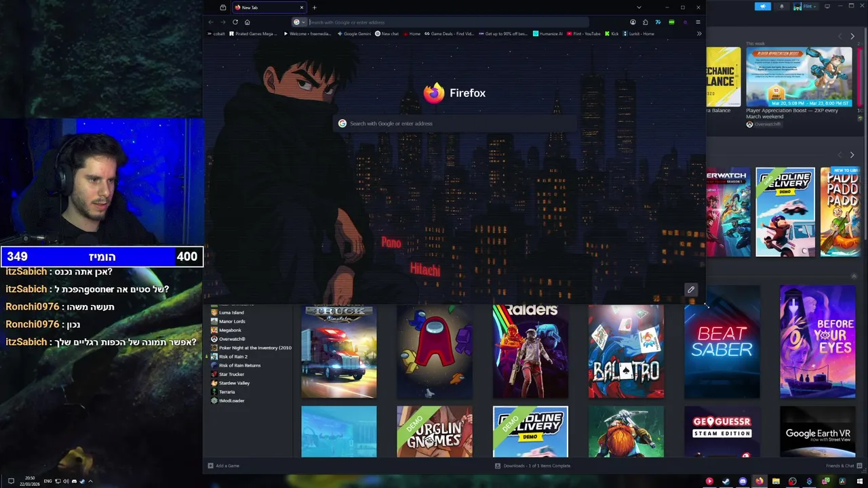This screenshot has height=488, width=868.
Task: Open Kick bookmark
Action: pyautogui.click(x=612, y=33)
